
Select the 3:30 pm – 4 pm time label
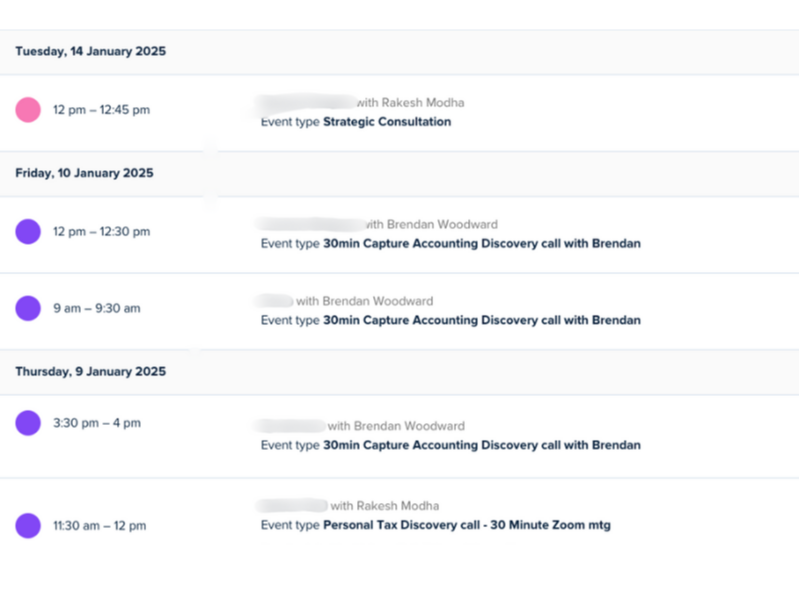point(96,423)
